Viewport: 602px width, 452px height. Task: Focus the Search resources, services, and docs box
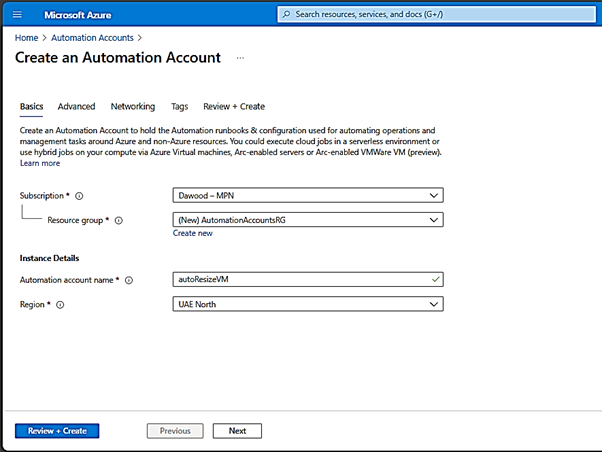pyautogui.click(x=437, y=14)
